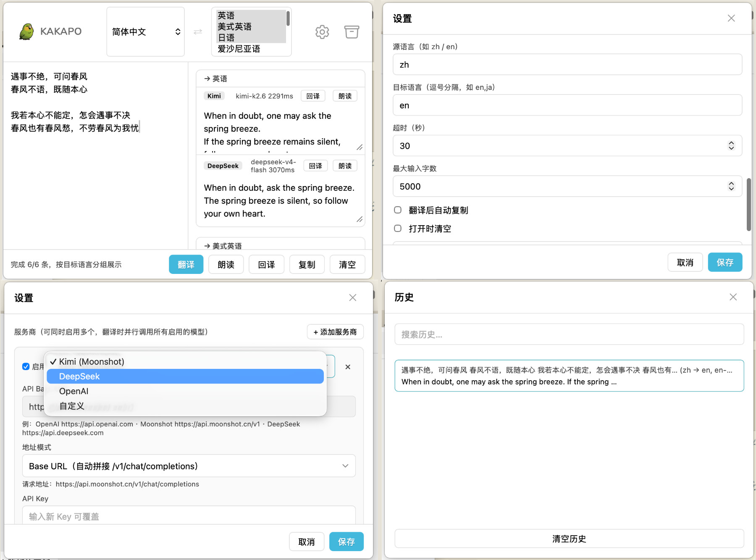Click + 添加服务商 button
The height and width of the screenshot is (560, 756).
point(335,332)
